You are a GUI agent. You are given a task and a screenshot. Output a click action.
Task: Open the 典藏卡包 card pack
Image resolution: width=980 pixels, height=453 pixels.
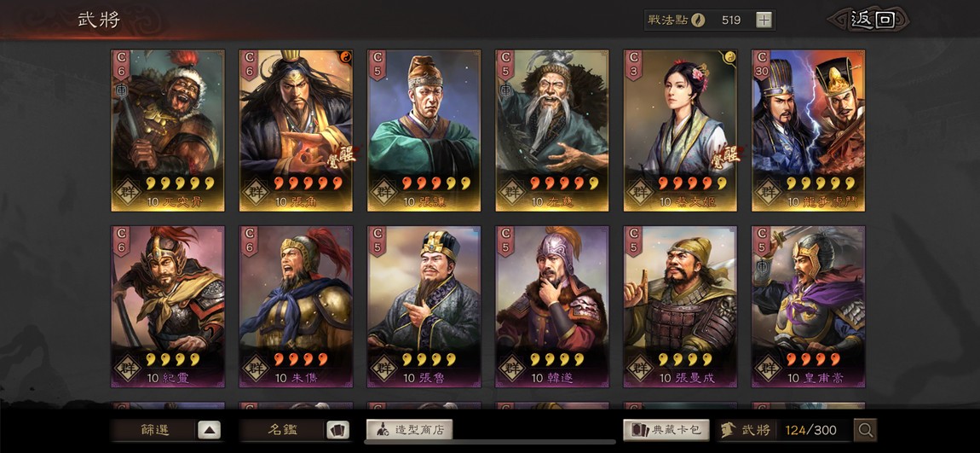click(666, 430)
